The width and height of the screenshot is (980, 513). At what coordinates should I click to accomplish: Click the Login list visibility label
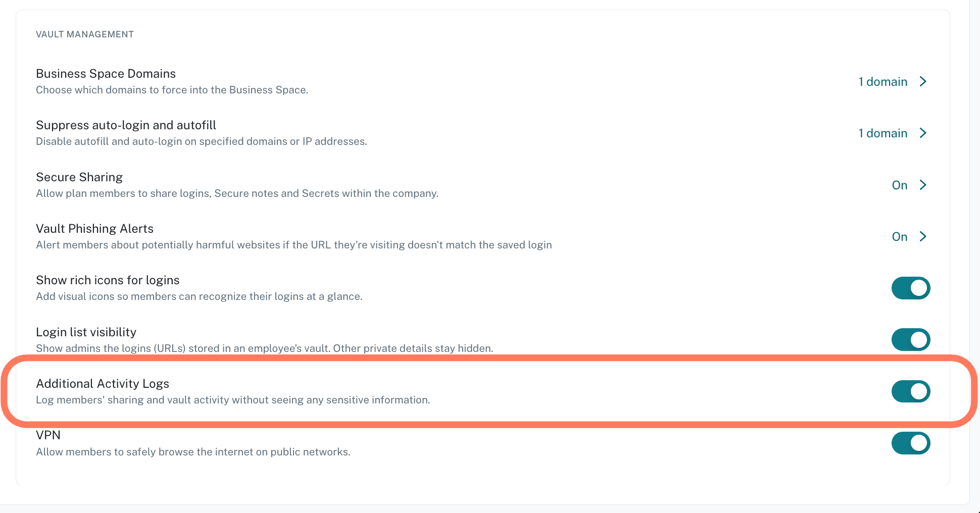click(86, 332)
